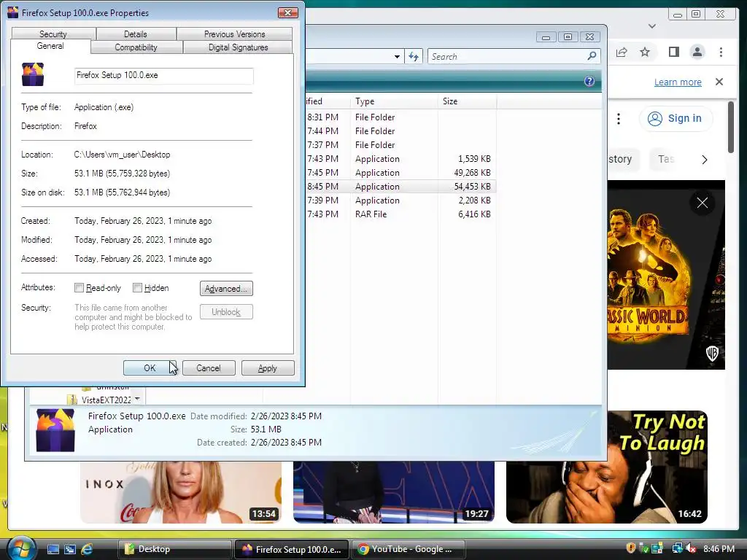Open the Digital Signatures tab
This screenshot has height=560, width=747.
tap(239, 47)
